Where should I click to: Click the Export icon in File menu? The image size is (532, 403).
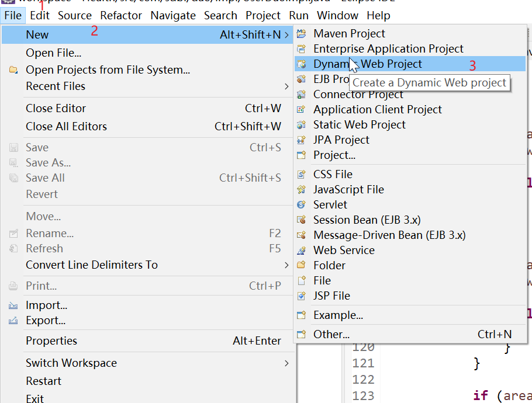pyautogui.click(x=13, y=321)
